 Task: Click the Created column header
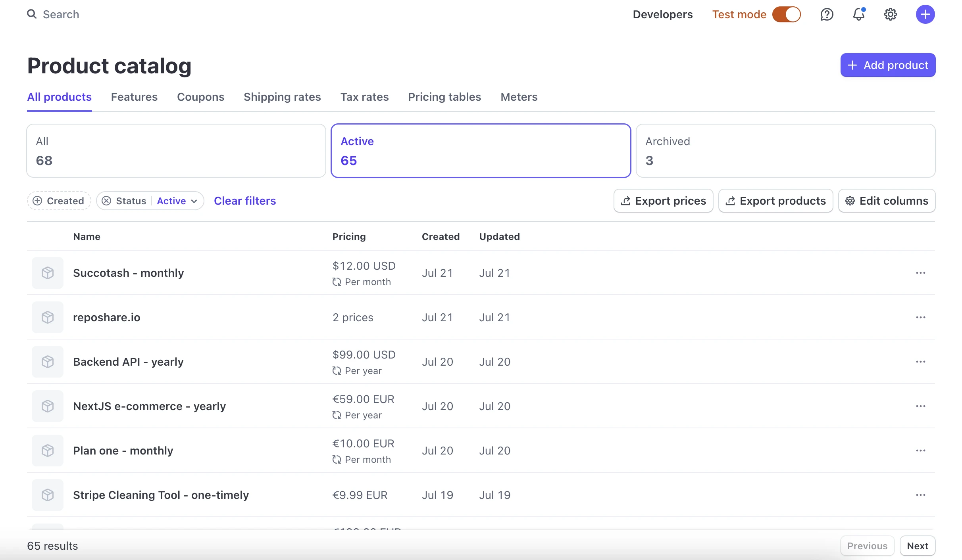point(441,236)
